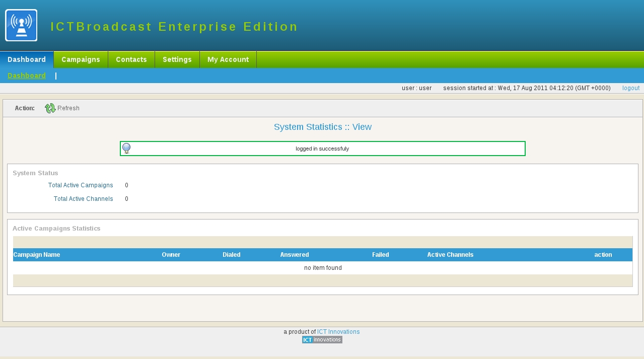Open the Campaigns tab
This screenshot has height=359, width=644.
(81, 59)
